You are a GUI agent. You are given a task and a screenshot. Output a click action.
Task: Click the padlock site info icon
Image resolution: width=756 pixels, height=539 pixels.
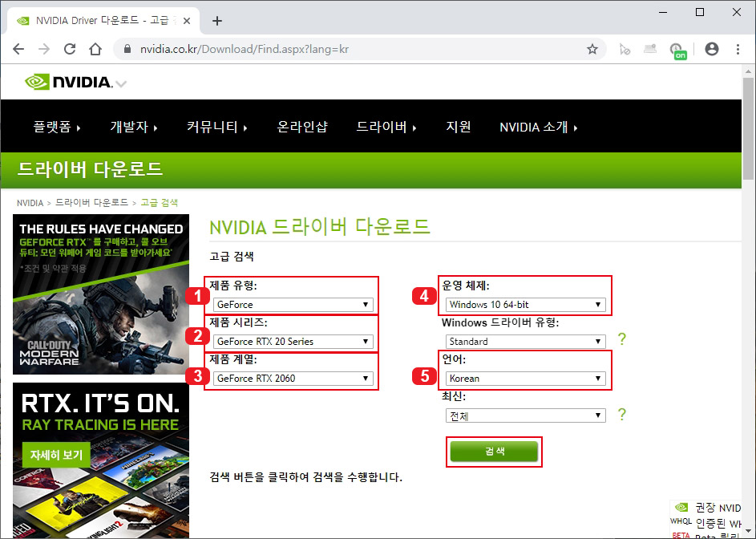[127, 49]
